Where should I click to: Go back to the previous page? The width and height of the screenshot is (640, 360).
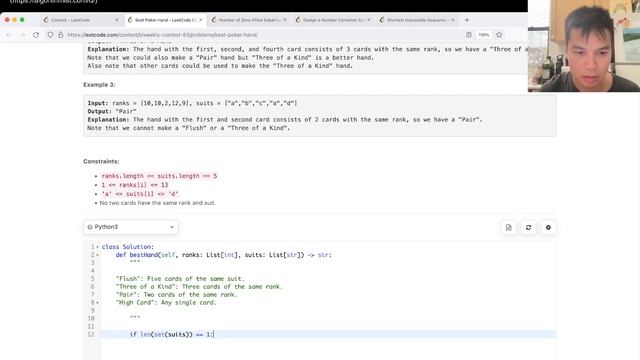[x=9, y=35]
